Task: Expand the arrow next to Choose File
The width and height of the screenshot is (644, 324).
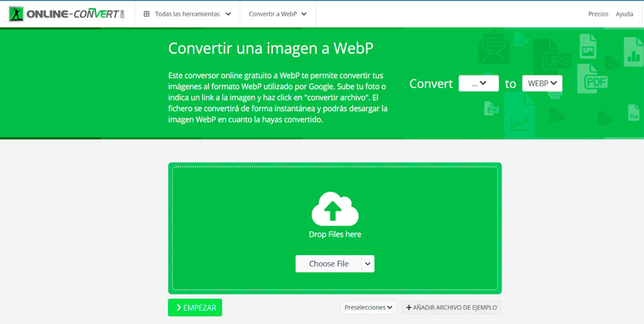Action: coord(368,263)
